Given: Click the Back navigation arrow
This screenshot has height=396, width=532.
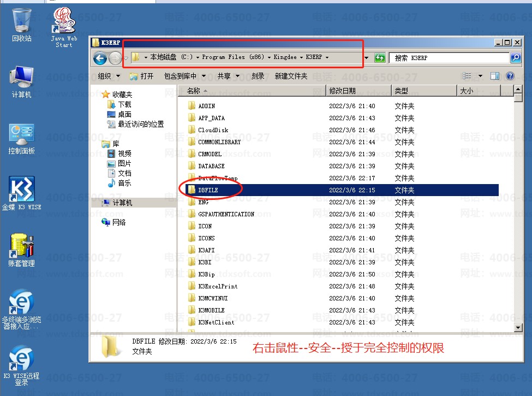Looking at the screenshot, I should click(100, 58).
